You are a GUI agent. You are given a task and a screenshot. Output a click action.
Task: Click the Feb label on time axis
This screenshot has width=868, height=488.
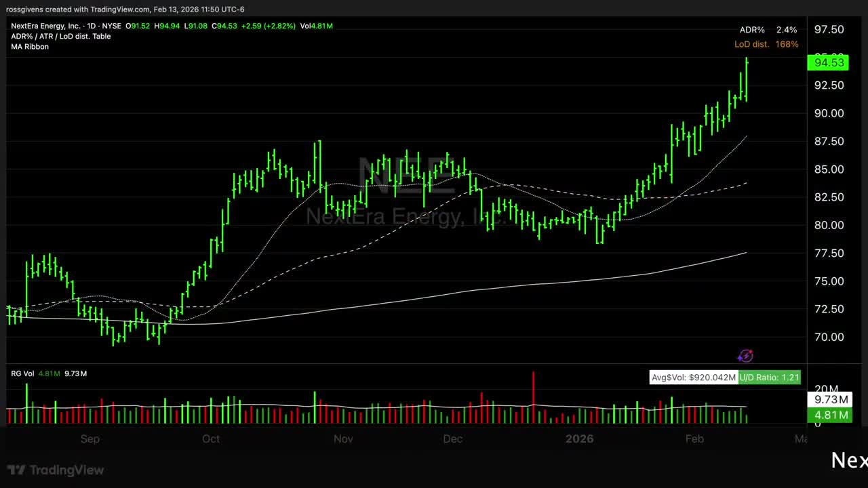694,439
